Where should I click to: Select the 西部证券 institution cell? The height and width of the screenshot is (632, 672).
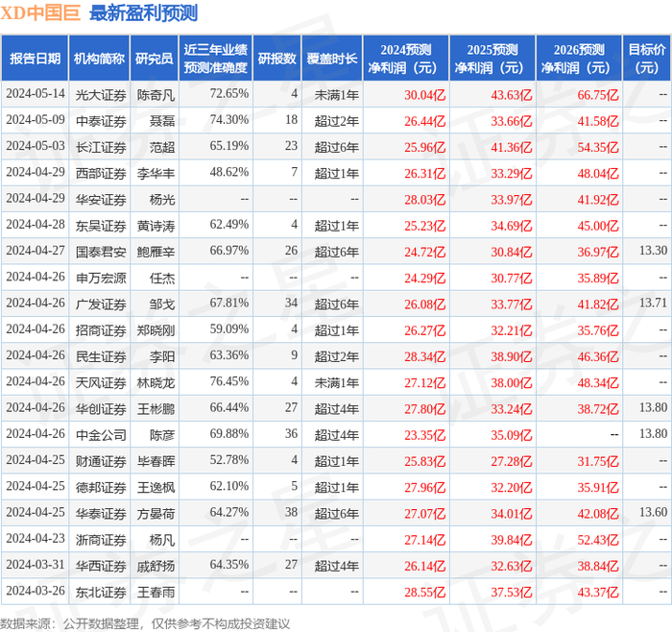pos(101,173)
